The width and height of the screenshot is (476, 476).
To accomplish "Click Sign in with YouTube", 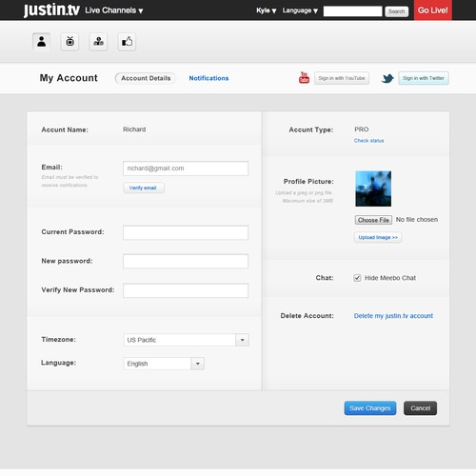I will (x=342, y=78).
